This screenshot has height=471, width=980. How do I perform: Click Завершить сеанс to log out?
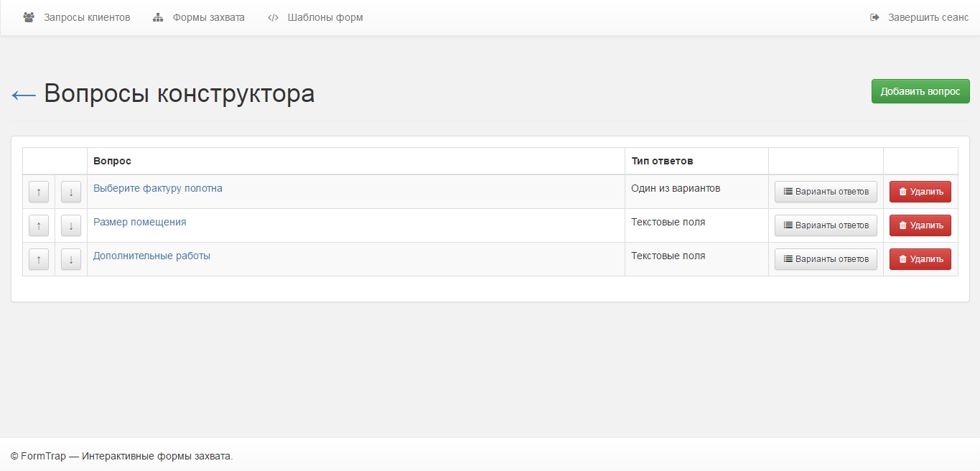click(919, 17)
